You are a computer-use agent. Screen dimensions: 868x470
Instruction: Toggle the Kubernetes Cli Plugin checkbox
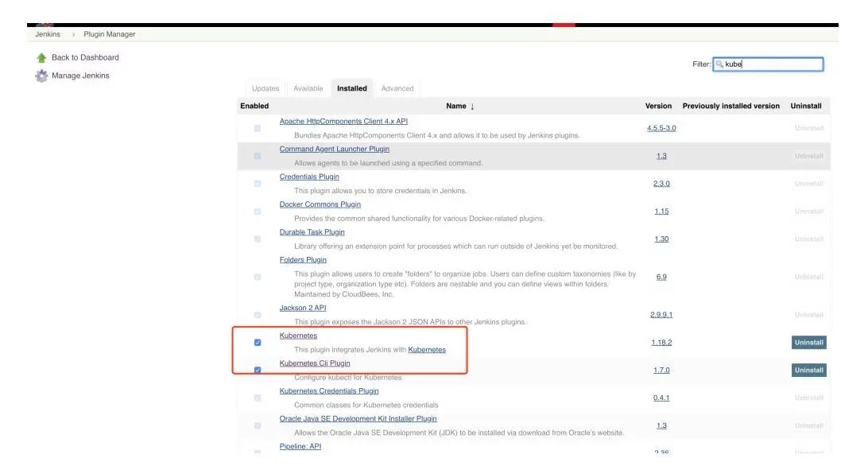point(258,370)
